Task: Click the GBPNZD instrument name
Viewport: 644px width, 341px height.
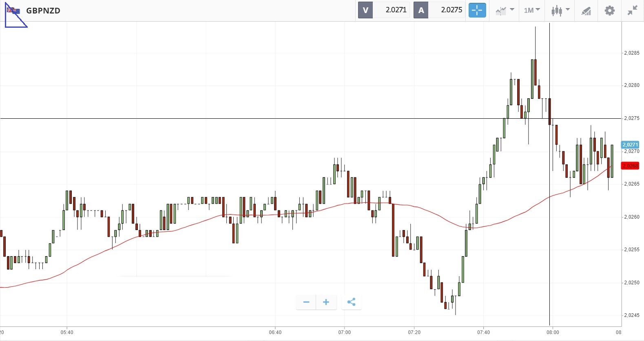Action: [43, 11]
